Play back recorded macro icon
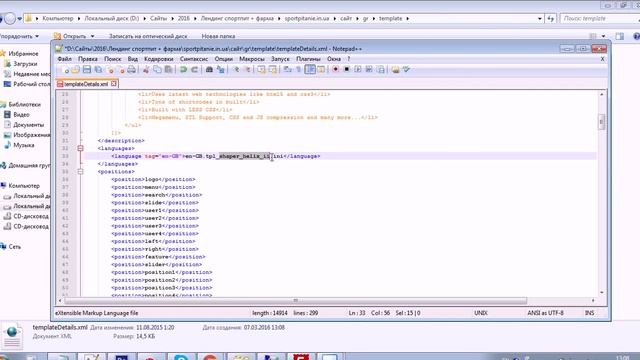 tap(358, 70)
